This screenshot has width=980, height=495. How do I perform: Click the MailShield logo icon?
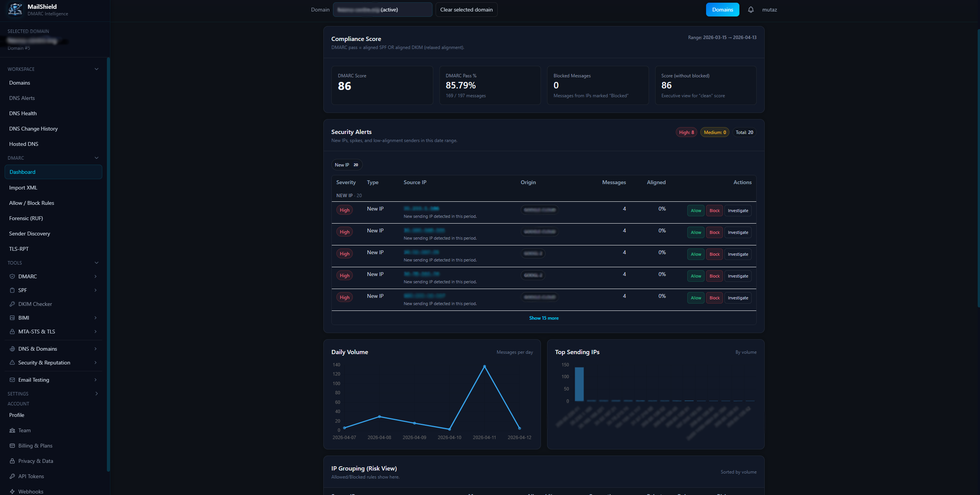pyautogui.click(x=15, y=10)
